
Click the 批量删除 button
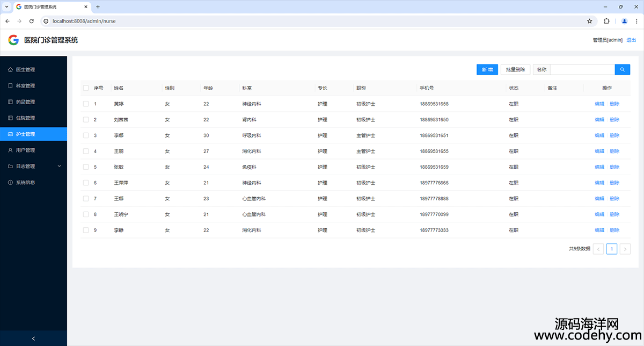[x=516, y=69]
